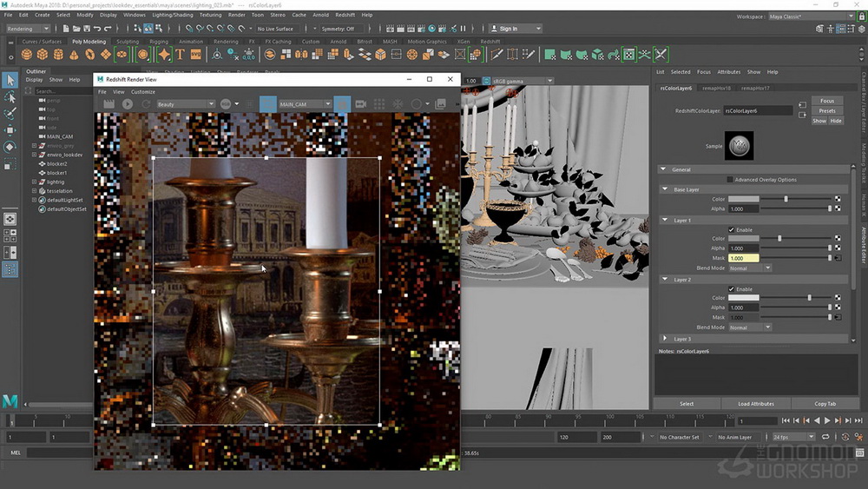
Task: Select the Move tool in the toolbox
Action: coord(10,130)
